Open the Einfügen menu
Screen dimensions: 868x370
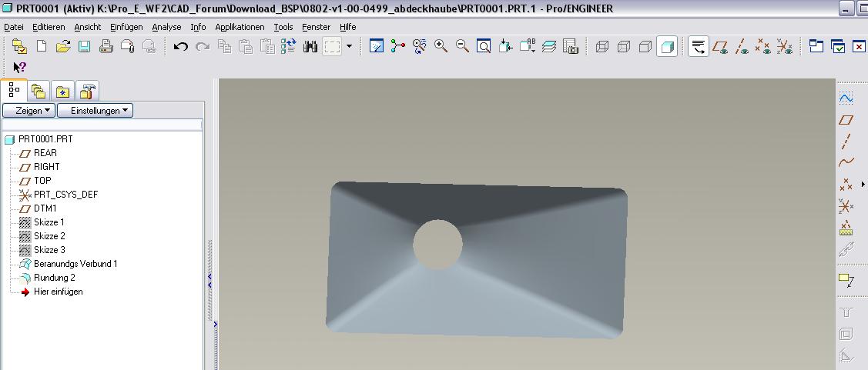pyautogui.click(x=126, y=27)
